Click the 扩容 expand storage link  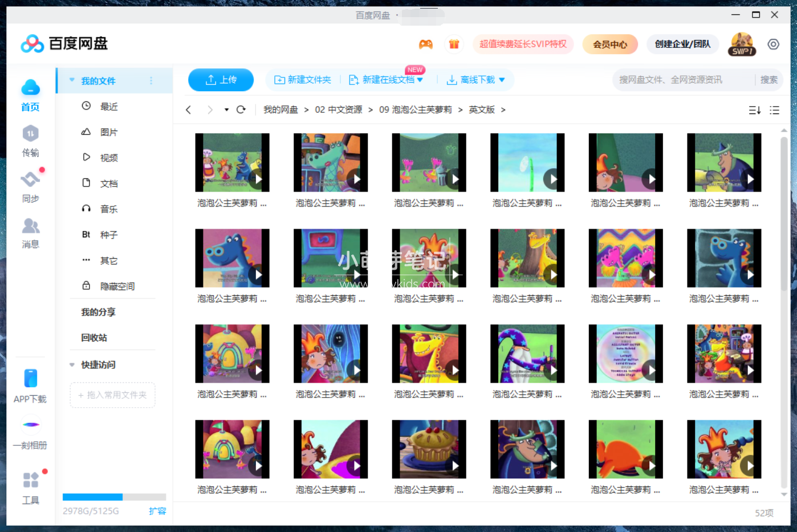tap(158, 511)
